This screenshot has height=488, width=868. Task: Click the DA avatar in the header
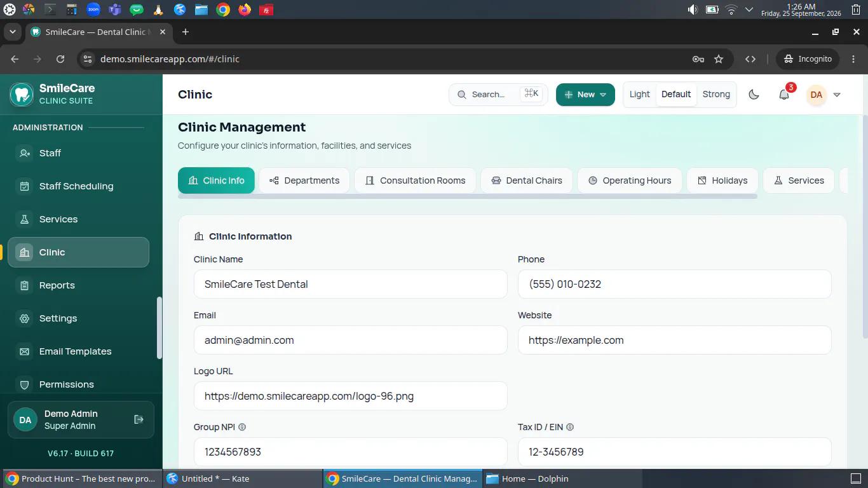tap(817, 95)
